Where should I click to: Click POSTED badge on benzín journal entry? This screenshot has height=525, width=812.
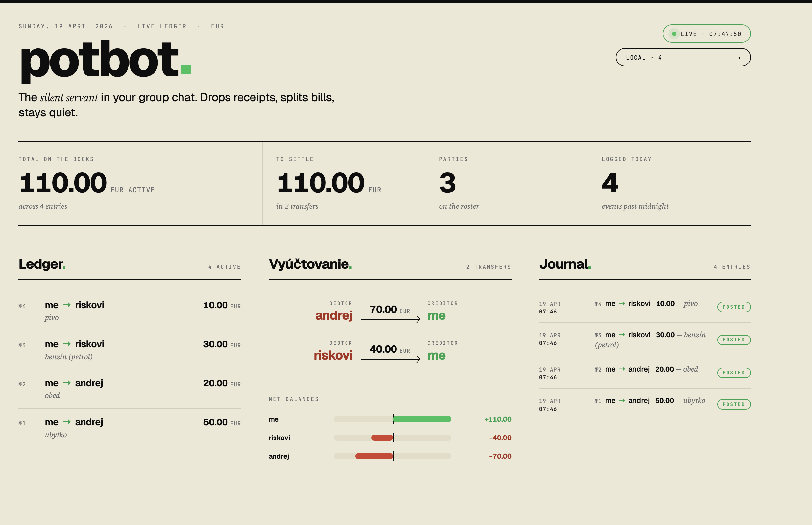click(733, 340)
